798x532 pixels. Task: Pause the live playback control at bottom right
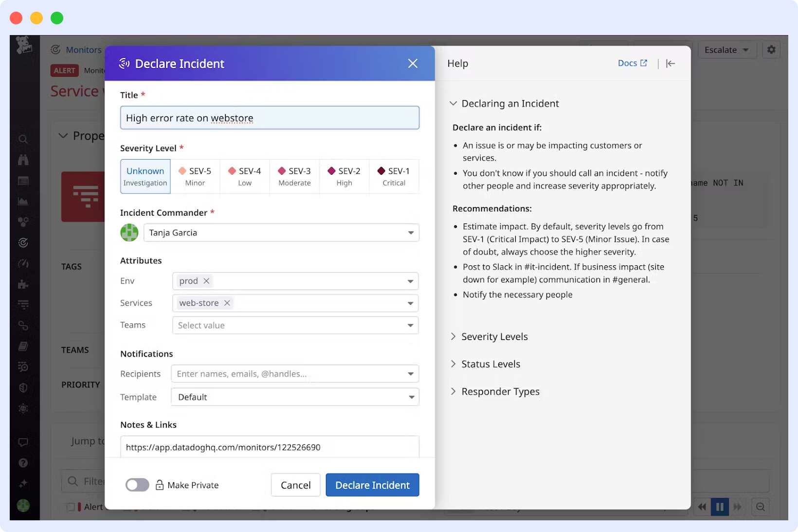coord(720,507)
